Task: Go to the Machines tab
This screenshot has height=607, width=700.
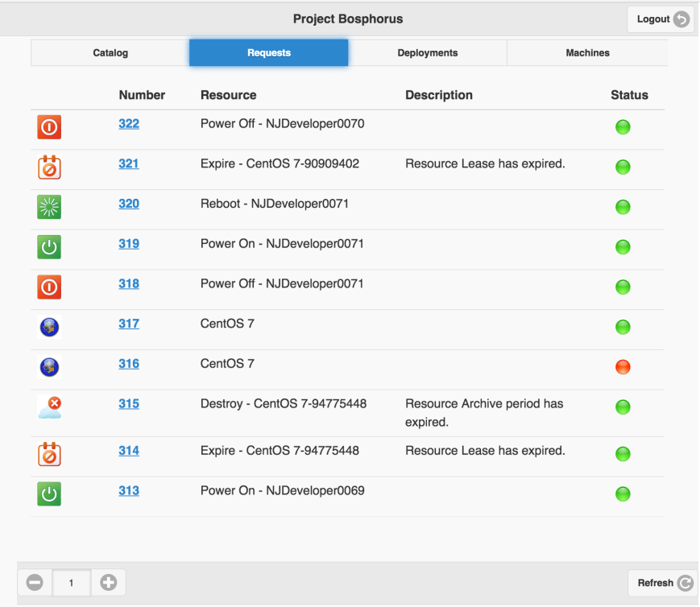Action: [587, 53]
